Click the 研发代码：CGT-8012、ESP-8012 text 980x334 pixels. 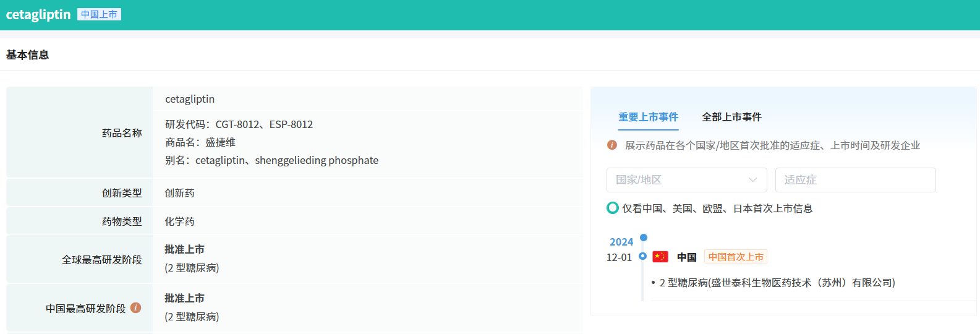click(239, 124)
